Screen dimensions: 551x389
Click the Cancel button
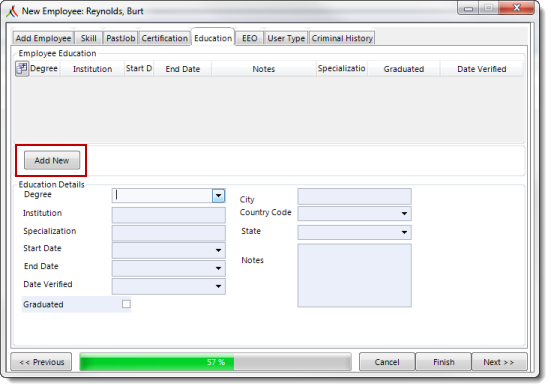387,362
